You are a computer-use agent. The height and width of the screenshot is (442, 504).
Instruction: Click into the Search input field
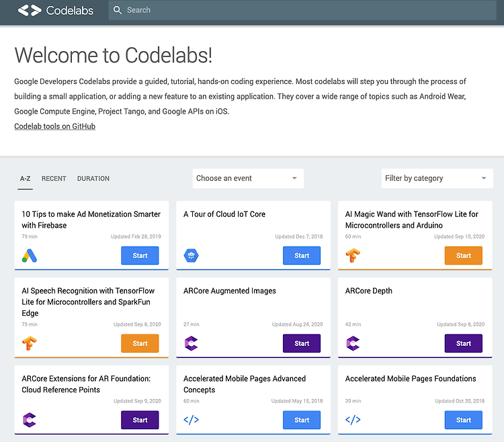pyautogui.click(x=302, y=10)
